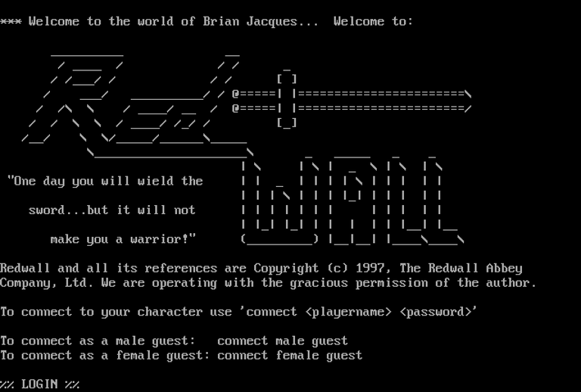Image resolution: width=581 pixels, height=392 pixels.
Task: Click the ASCII "WALL" block lettering
Action: click(x=352, y=199)
